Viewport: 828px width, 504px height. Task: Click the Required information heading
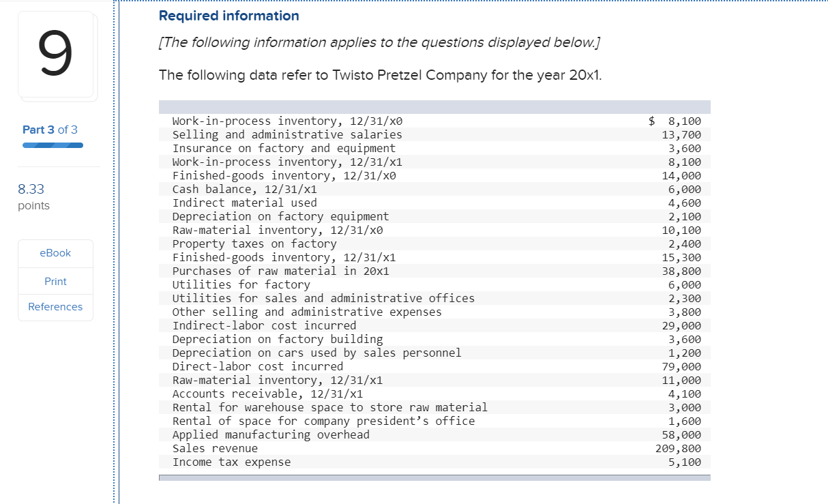pos(228,16)
